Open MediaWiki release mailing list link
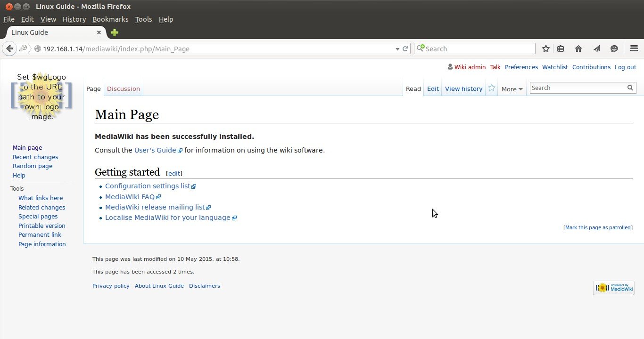 [x=158, y=207]
